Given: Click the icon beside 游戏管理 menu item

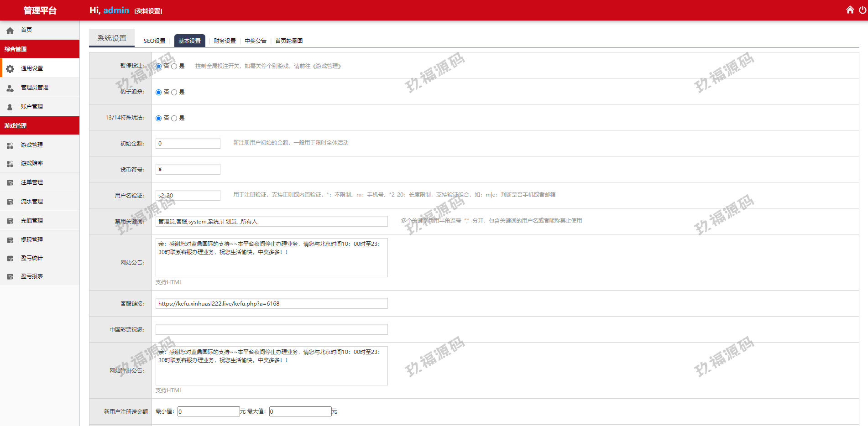Looking at the screenshot, I should pos(10,145).
